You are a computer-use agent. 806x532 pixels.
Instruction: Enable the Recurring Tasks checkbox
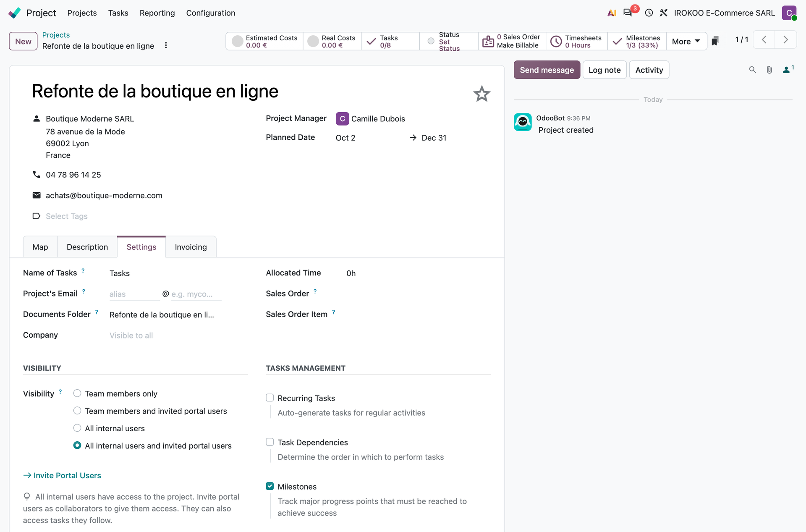pyautogui.click(x=270, y=398)
